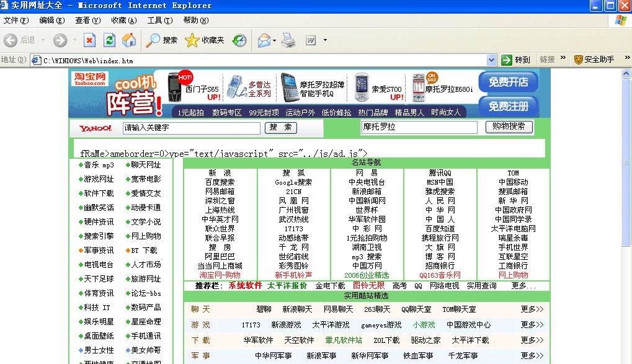Click the YAHOO! logo
The height and width of the screenshot is (364, 632).
(x=96, y=128)
